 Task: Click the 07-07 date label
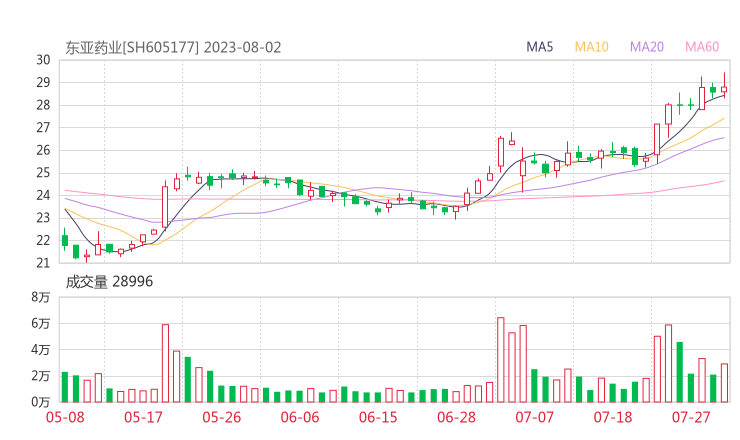[534, 417]
